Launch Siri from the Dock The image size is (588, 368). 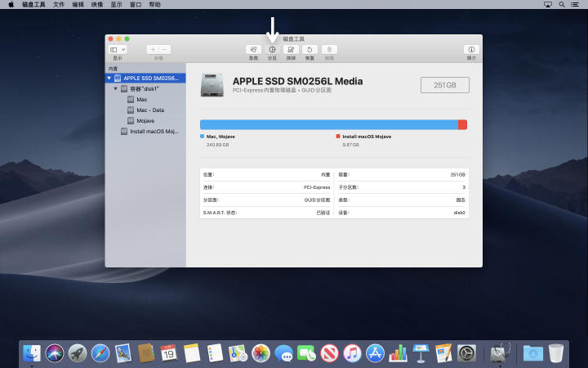pyautogui.click(x=55, y=353)
